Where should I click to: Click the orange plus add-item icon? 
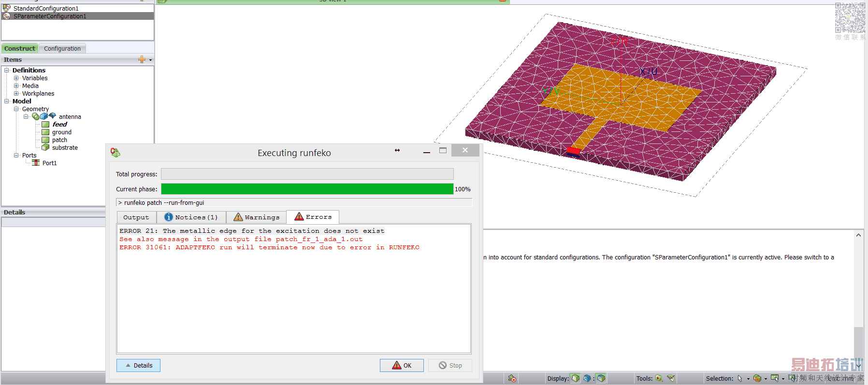pos(142,59)
